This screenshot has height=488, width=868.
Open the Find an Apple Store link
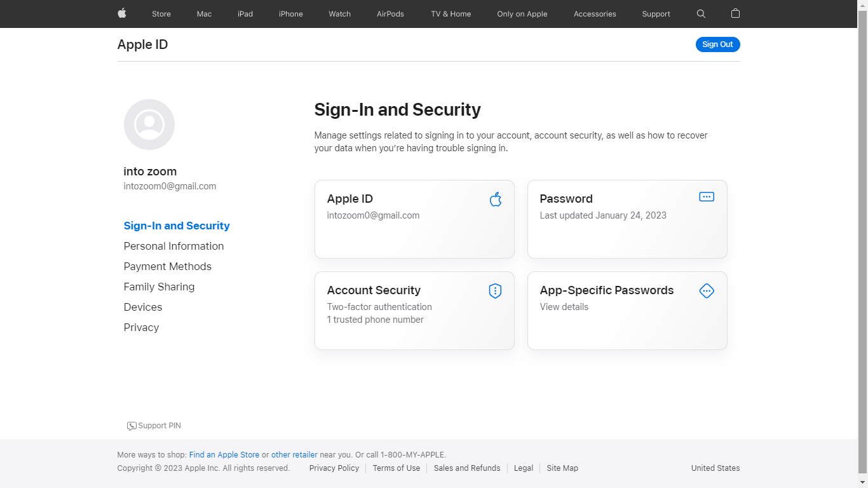pyautogui.click(x=224, y=455)
